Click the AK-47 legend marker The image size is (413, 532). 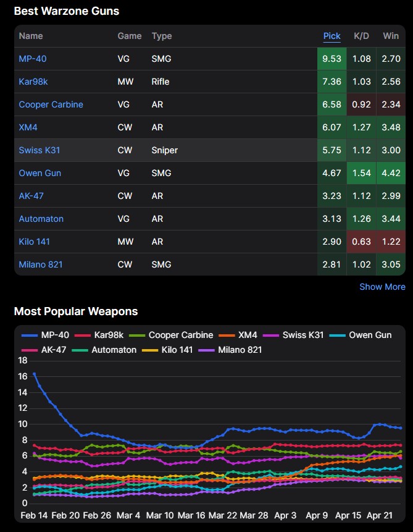click(30, 350)
